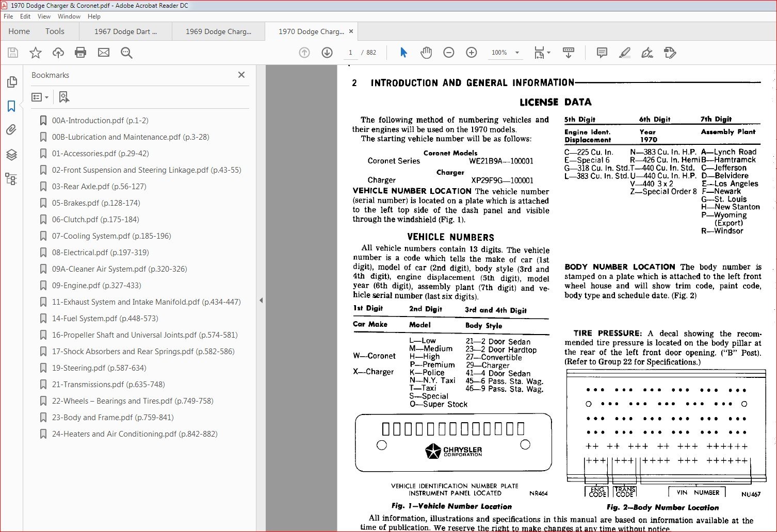777x532 pixels.
Task: Open bookmark 09A-Cleaner Air System.pdf
Action: coord(119,269)
